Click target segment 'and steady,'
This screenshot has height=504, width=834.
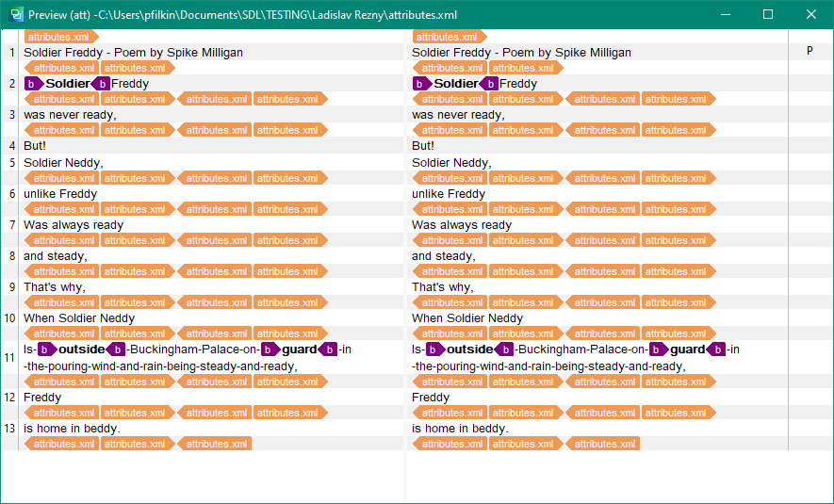(444, 255)
